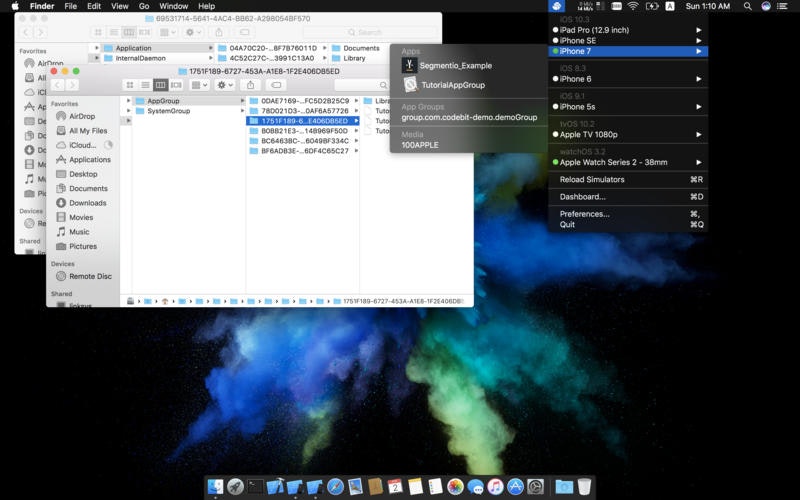800x500 pixels.
Task: Open the simulator app icon in menu bar
Action: [557, 6]
